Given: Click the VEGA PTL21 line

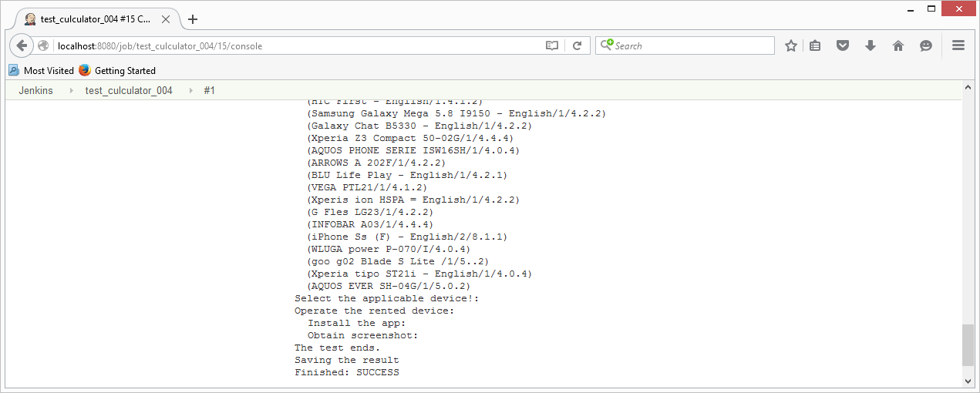Looking at the screenshot, I should coord(367,187).
